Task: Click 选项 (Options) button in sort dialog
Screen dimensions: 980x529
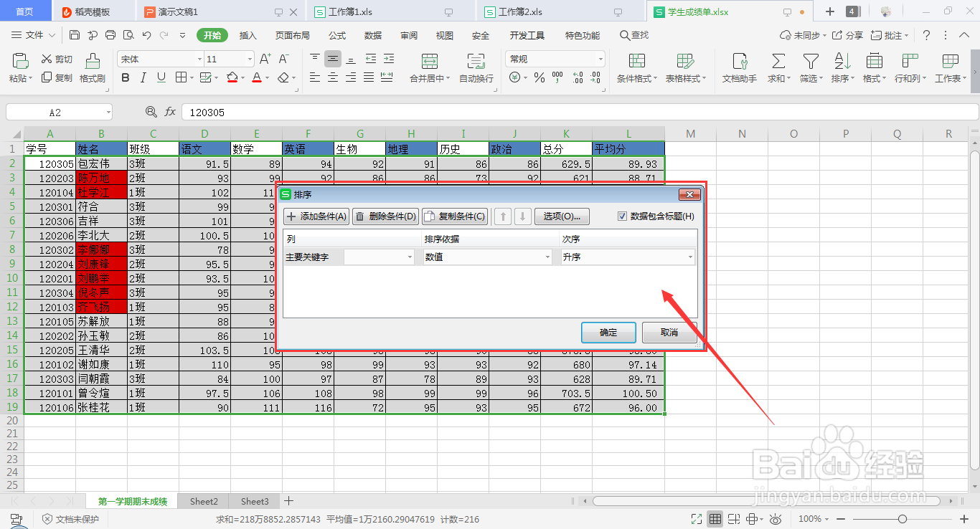Action: [x=562, y=216]
